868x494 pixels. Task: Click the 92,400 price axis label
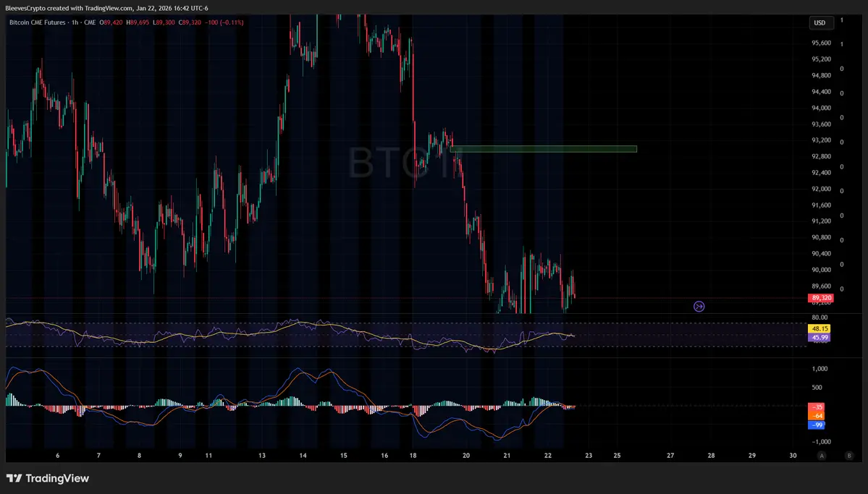[821, 173]
